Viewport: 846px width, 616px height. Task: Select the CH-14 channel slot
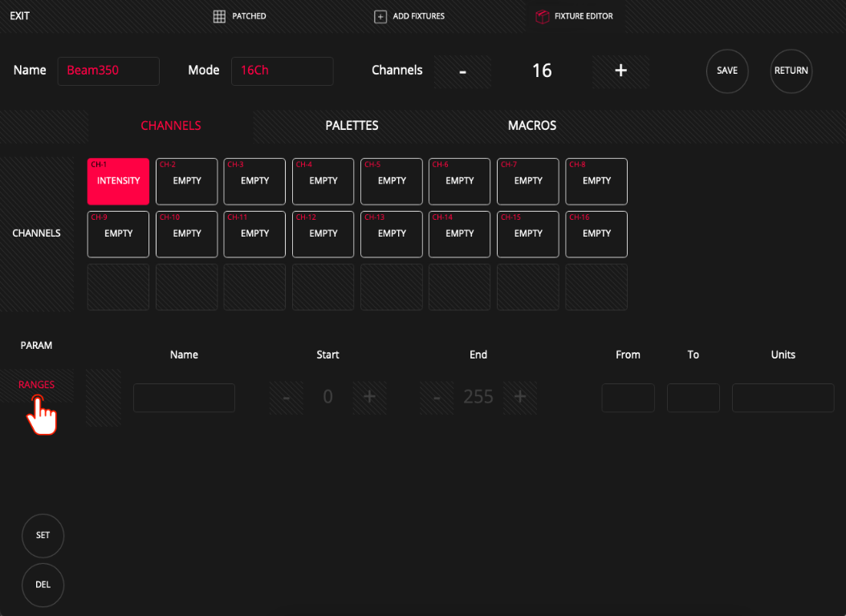coord(460,234)
